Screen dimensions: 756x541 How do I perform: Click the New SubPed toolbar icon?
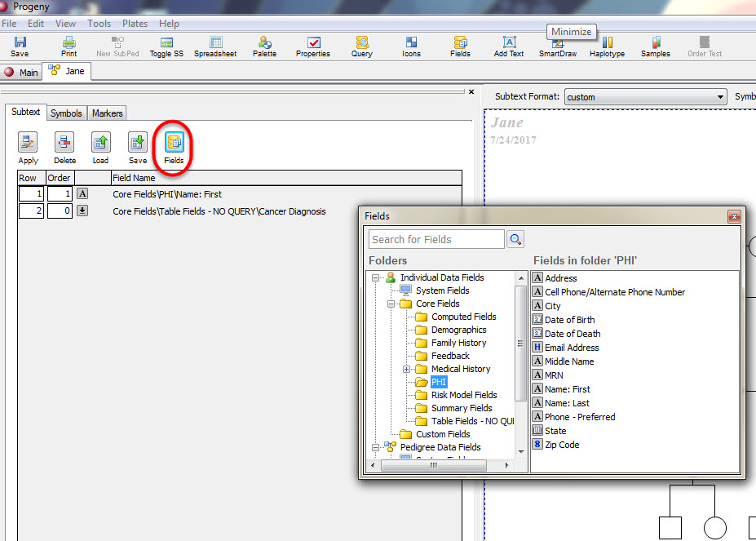click(117, 47)
